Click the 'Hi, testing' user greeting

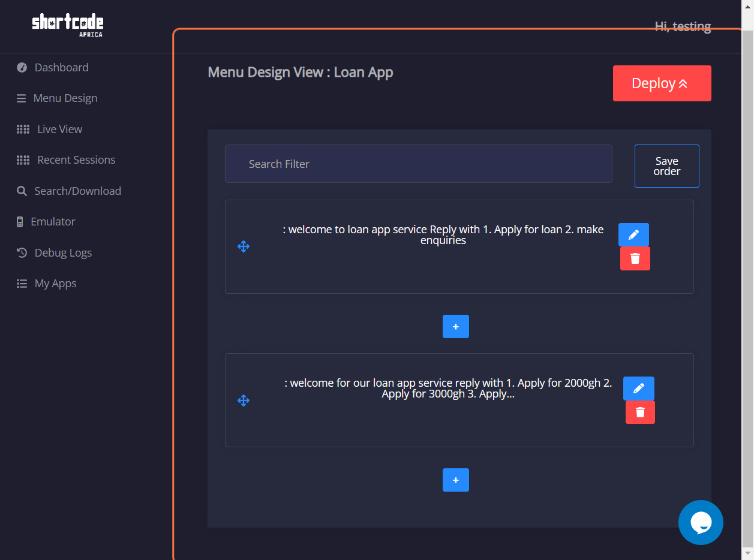683,26
